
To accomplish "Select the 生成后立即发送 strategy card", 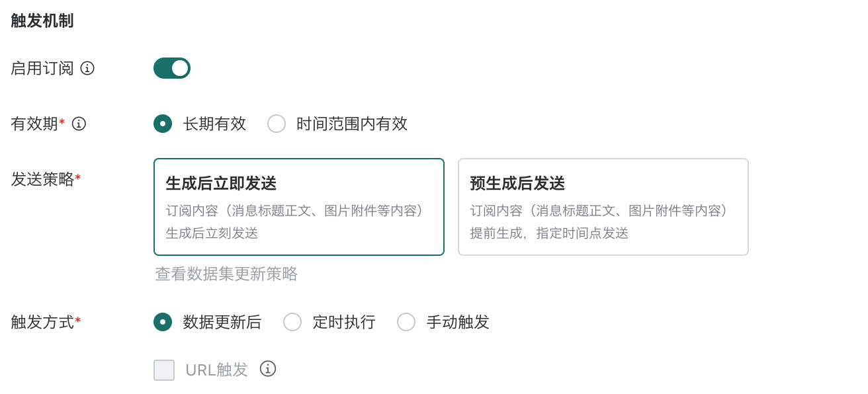I will [x=299, y=207].
